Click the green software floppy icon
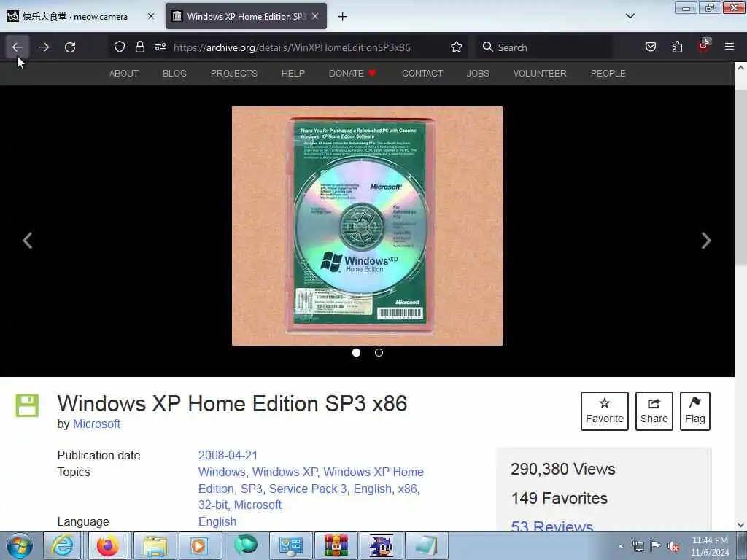The image size is (747, 560). pyautogui.click(x=27, y=405)
